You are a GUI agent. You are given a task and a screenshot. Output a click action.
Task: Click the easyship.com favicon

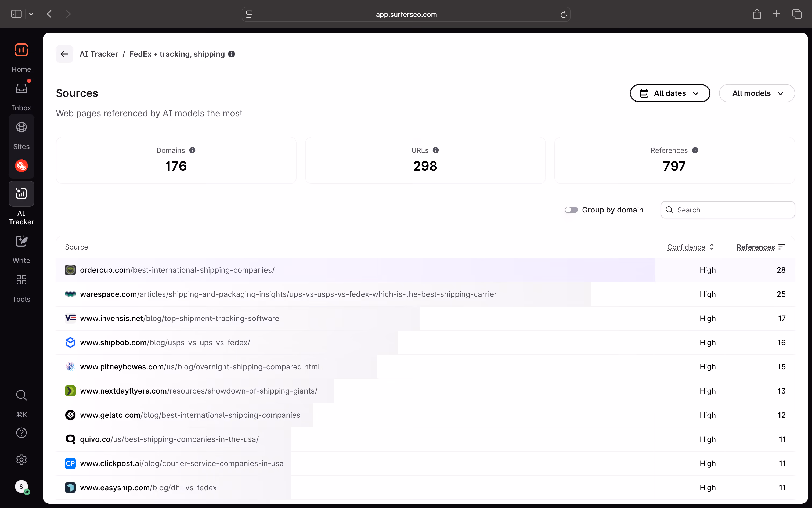pos(70,488)
